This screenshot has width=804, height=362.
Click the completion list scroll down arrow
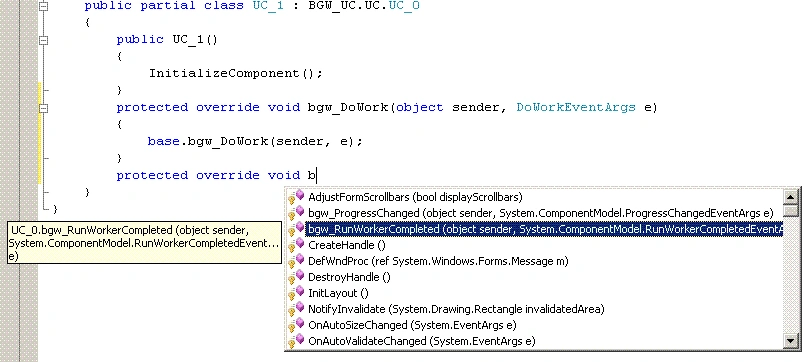[791, 340]
